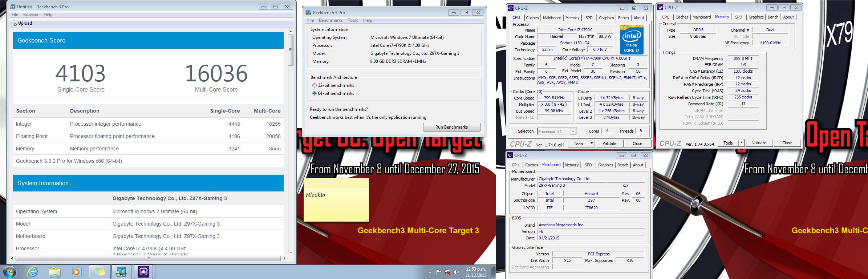This screenshot has height=279, width=868.
Task: Click the BIOS version field F6
Action: [591, 231]
